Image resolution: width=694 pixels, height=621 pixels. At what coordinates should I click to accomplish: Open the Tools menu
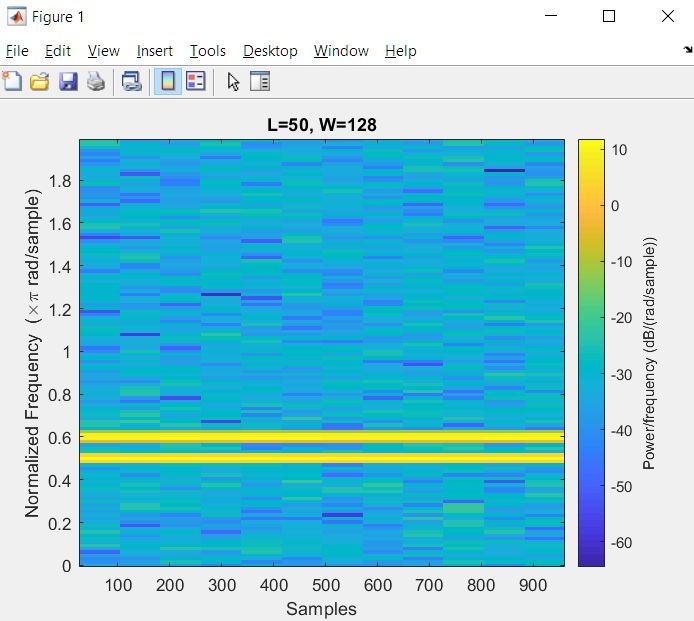(x=208, y=51)
